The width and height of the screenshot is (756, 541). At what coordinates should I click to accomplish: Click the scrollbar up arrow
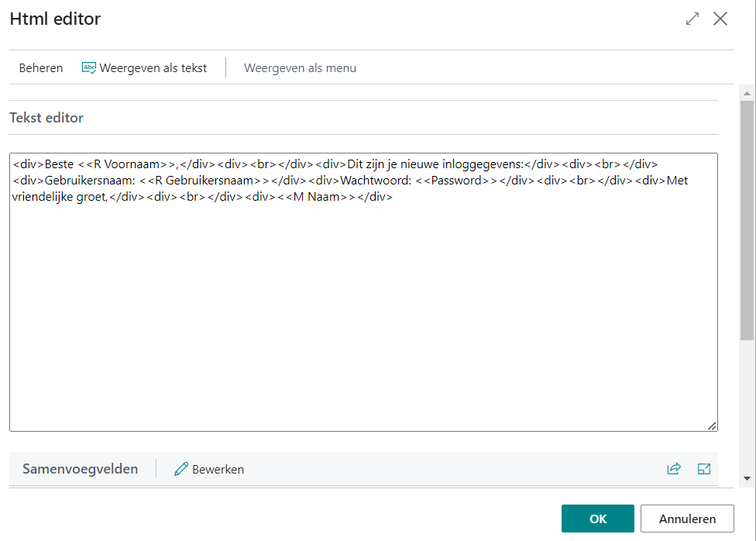[747, 92]
